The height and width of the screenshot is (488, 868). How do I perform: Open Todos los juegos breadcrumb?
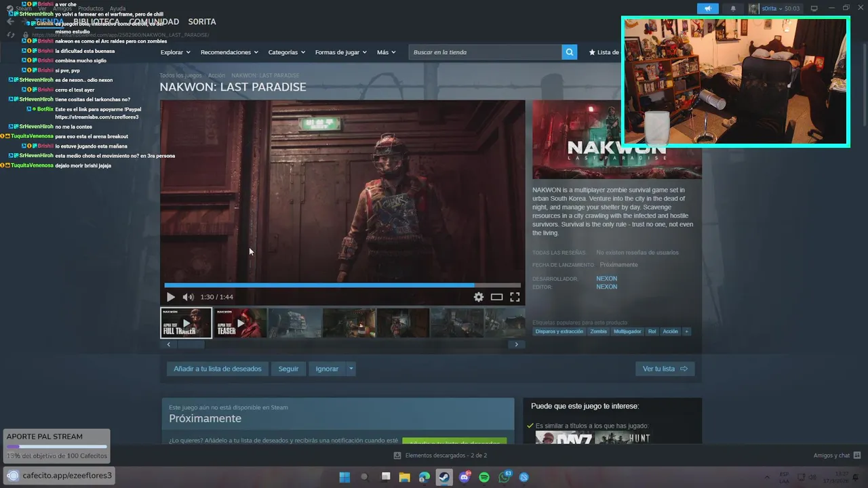click(x=180, y=75)
